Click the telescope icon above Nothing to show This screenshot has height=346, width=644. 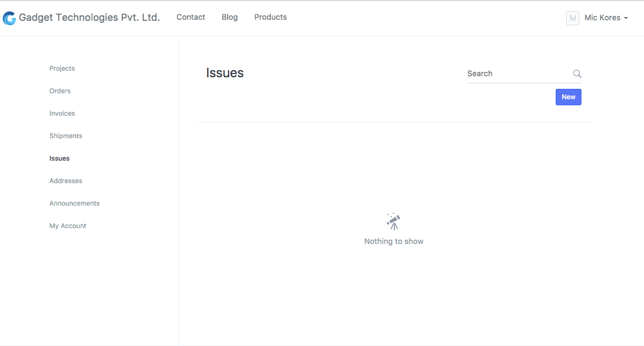coord(393,221)
